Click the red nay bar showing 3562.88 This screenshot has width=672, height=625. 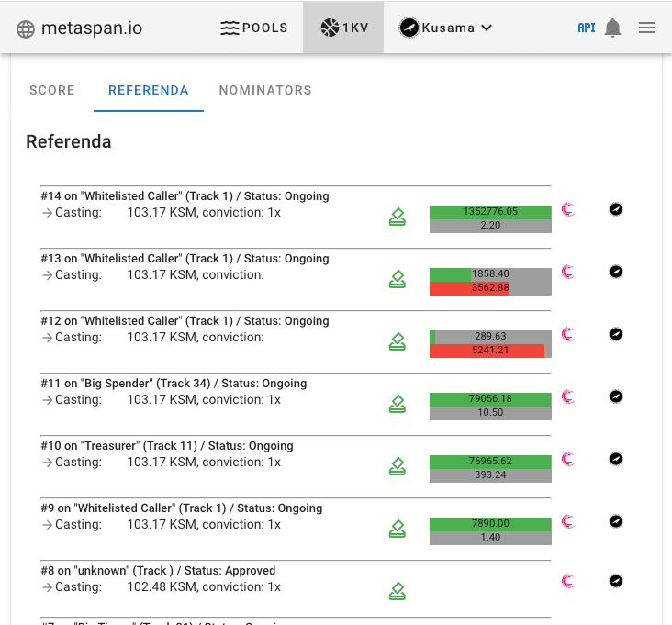point(469,288)
